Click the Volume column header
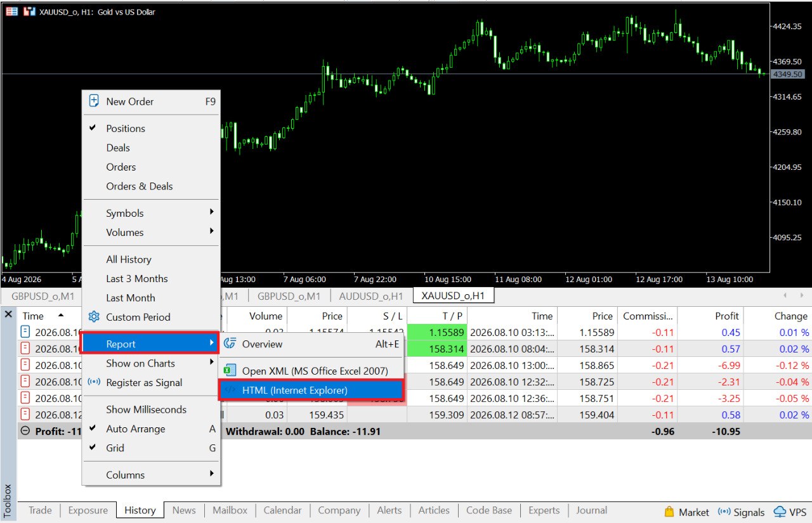 [x=257, y=316]
